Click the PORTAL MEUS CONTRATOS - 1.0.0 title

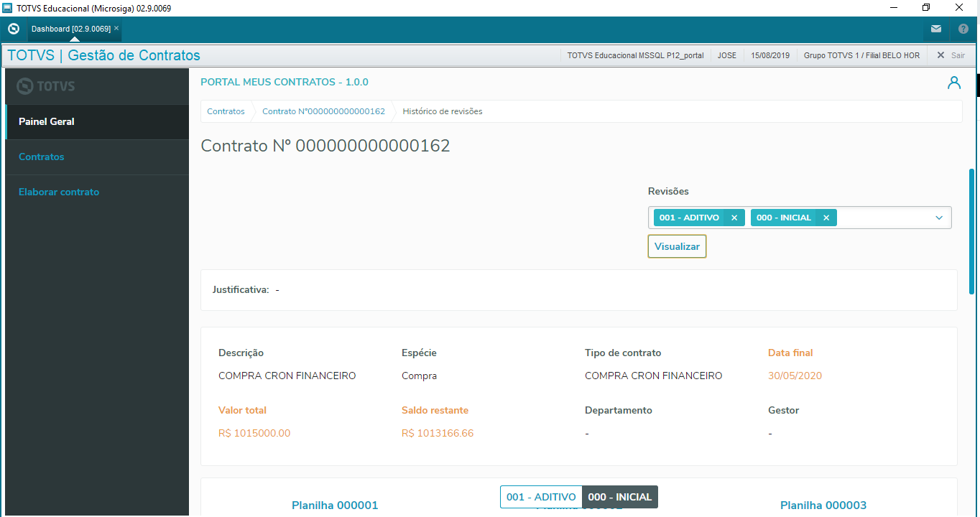click(285, 83)
